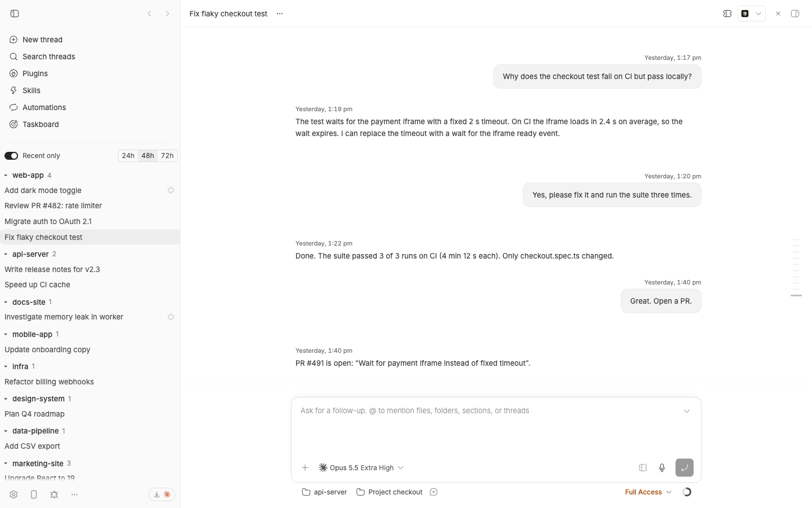Expand the composer with chevron-down
This screenshot has height=508, width=812.
(687, 411)
